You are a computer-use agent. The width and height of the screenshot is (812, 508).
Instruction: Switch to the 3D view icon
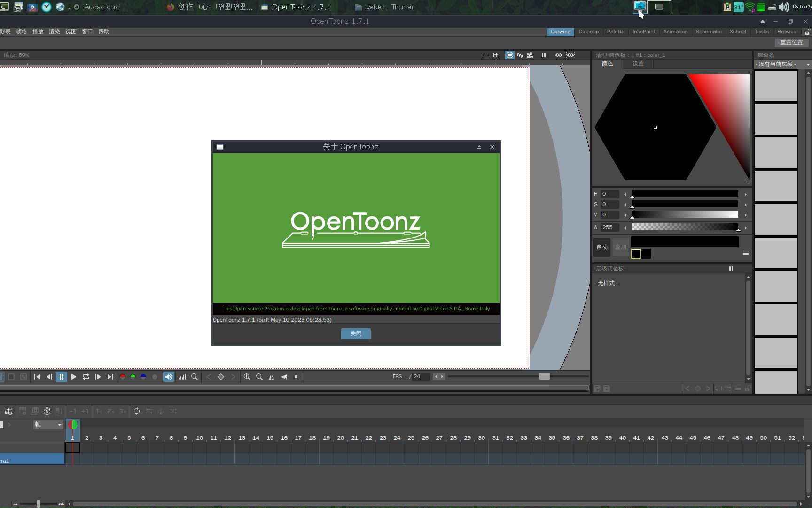(520, 55)
